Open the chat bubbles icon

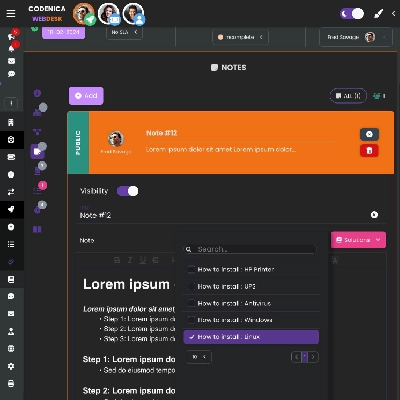pos(11,74)
